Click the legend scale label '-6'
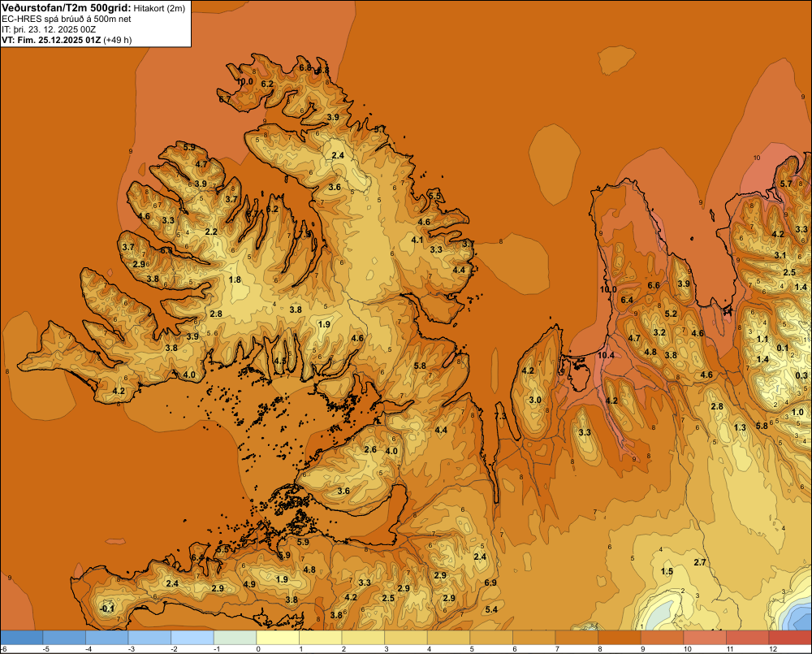Viewport: 812px width, 654px height. [x=3, y=649]
